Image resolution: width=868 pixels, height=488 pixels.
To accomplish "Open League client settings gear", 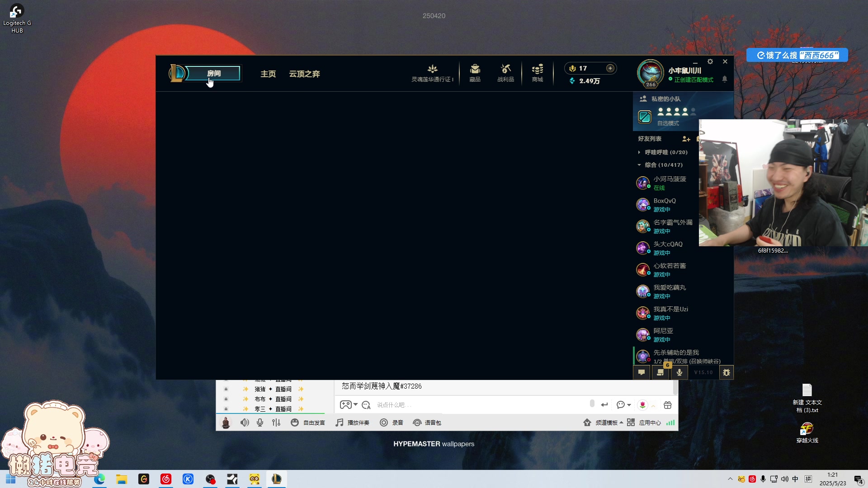I will pyautogui.click(x=710, y=61).
